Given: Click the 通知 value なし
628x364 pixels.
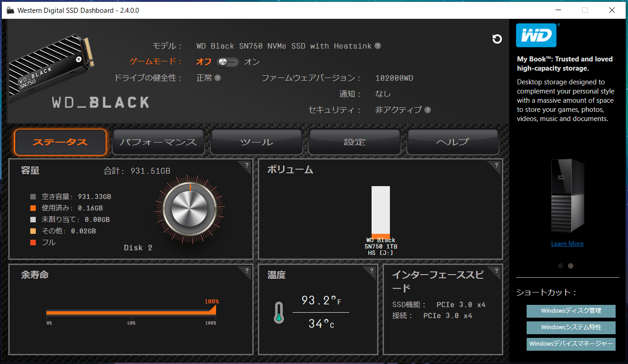Looking at the screenshot, I should [x=383, y=94].
